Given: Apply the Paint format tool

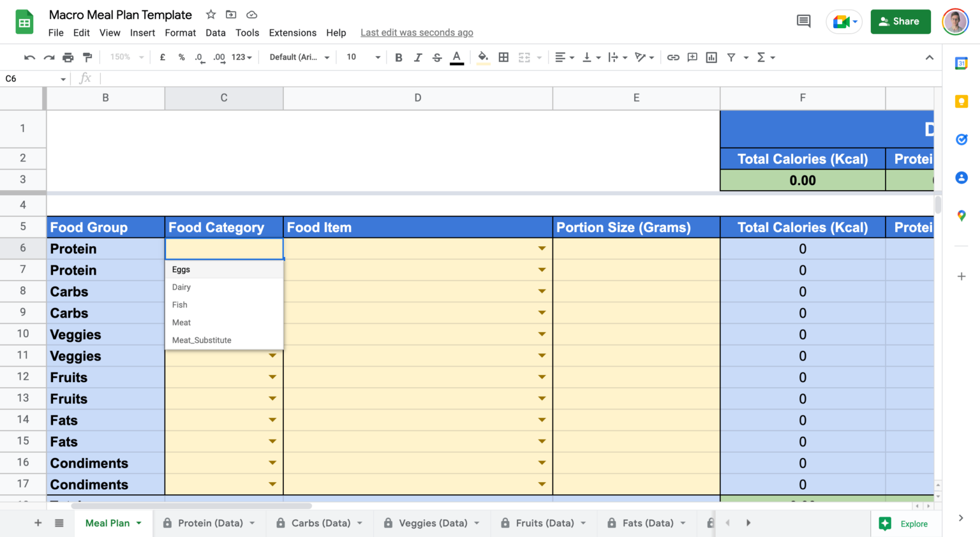Looking at the screenshot, I should coord(87,57).
